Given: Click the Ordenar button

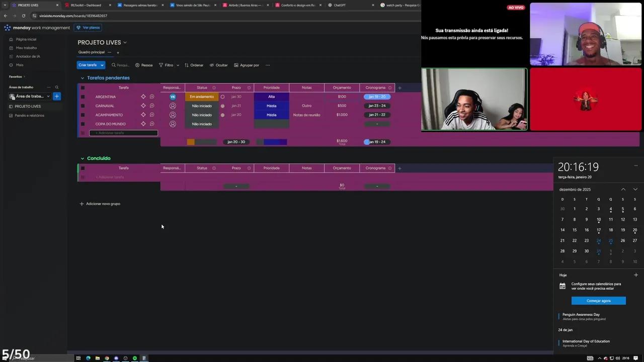Looking at the screenshot, I should click(194, 65).
